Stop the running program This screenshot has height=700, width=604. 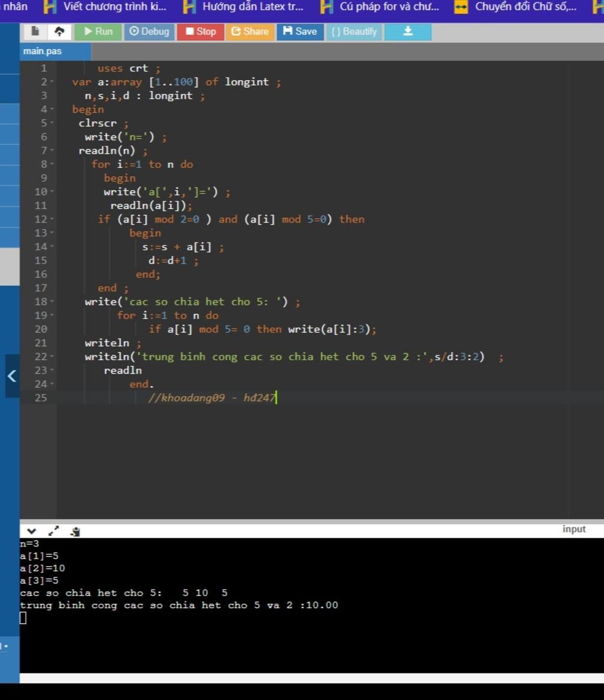point(201,32)
